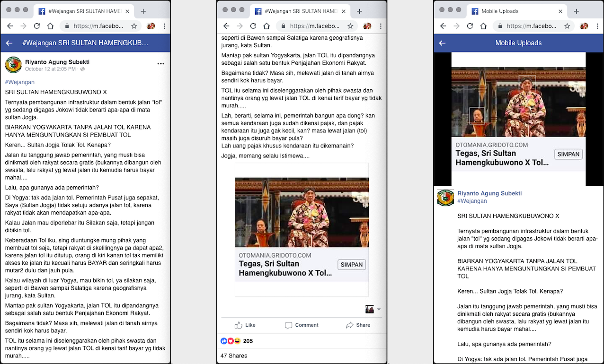Click the 205 reactions count

pyautogui.click(x=248, y=341)
